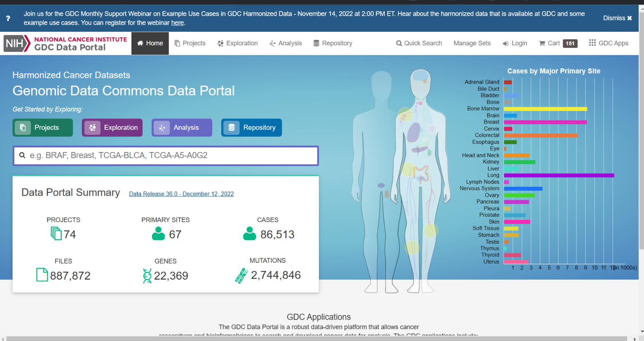Click the Cart icon in navbar
Viewport: 644px width, 341px height.
[x=542, y=43]
